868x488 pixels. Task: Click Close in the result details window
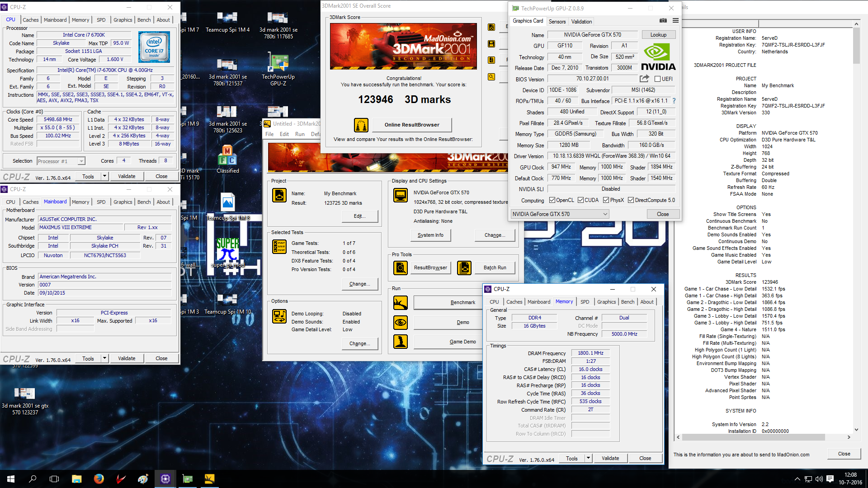844,454
